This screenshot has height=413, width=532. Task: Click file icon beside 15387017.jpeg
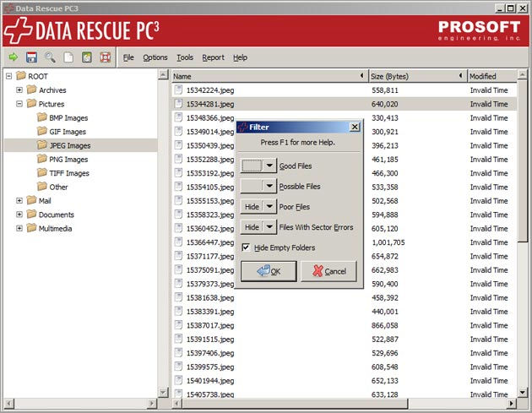[178, 325]
